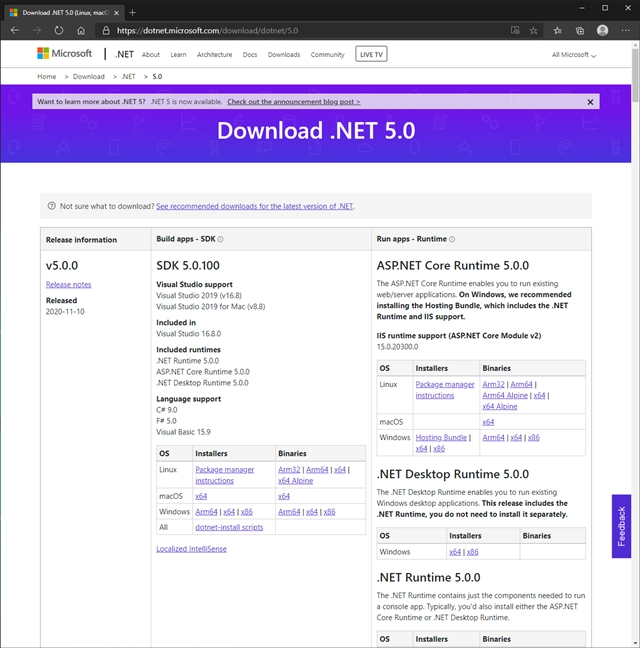Open the browser home page icon
The height and width of the screenshot is (648, 640).
(x=81, y=30)
